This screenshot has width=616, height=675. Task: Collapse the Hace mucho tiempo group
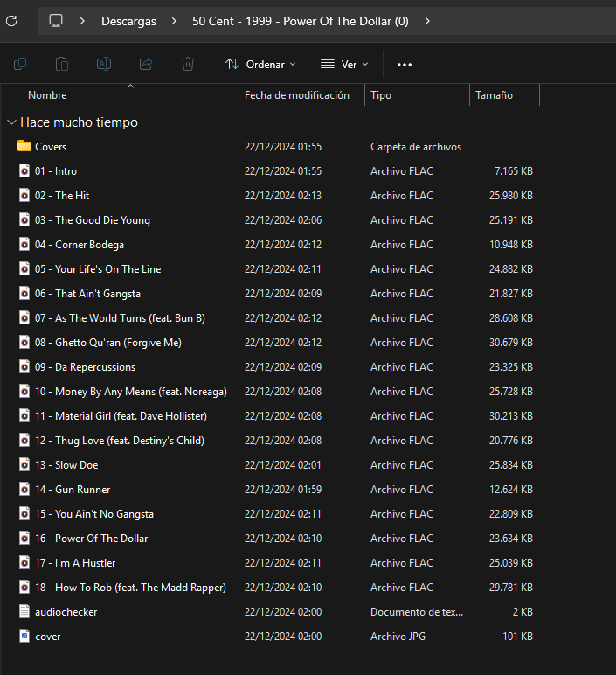pyautogui.click(x=11, y=122)
